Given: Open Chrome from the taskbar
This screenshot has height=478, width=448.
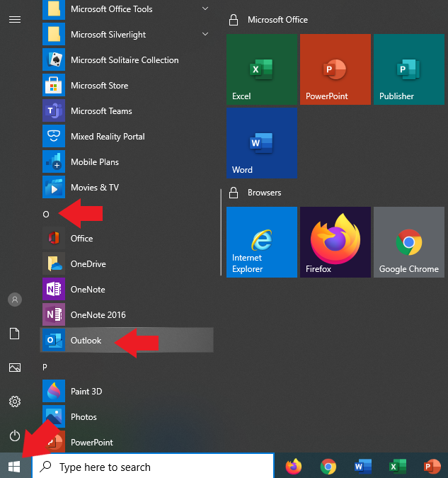Looking at the screenshot, I should coord(328,467).
